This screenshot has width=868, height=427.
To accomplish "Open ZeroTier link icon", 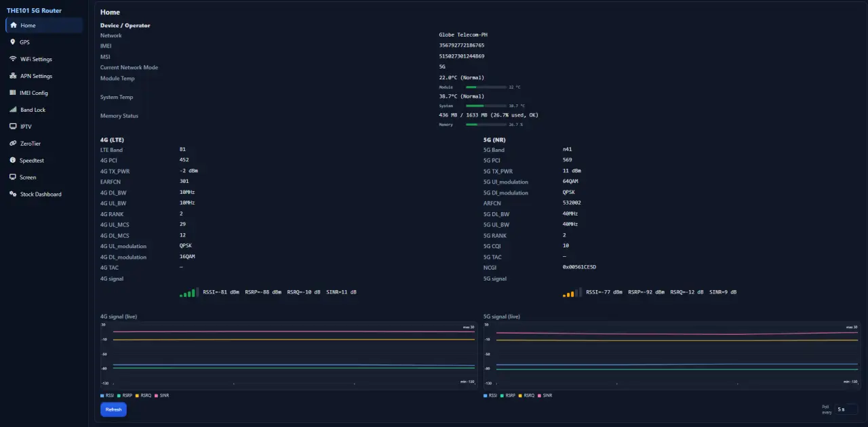I will (x=13, y=144).
